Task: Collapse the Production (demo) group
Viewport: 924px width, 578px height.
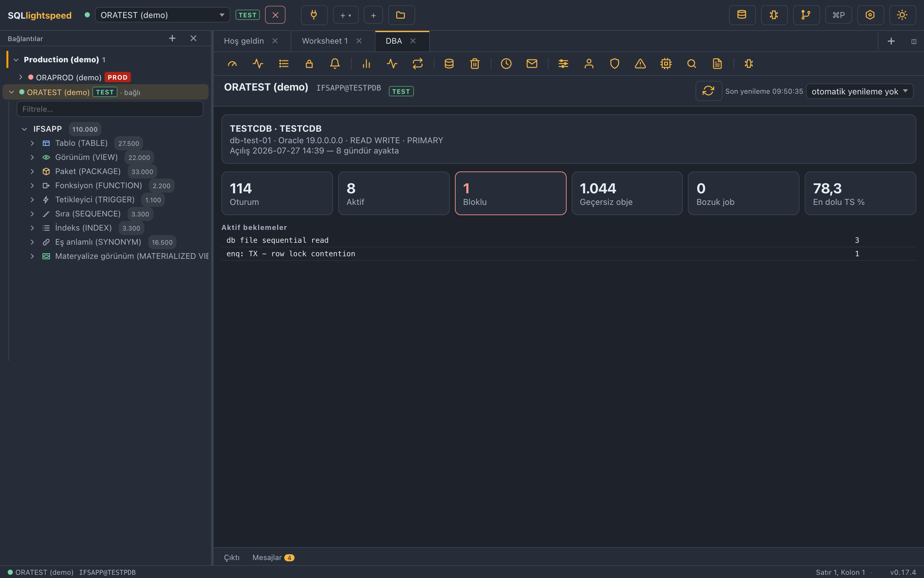Action: 16,60
